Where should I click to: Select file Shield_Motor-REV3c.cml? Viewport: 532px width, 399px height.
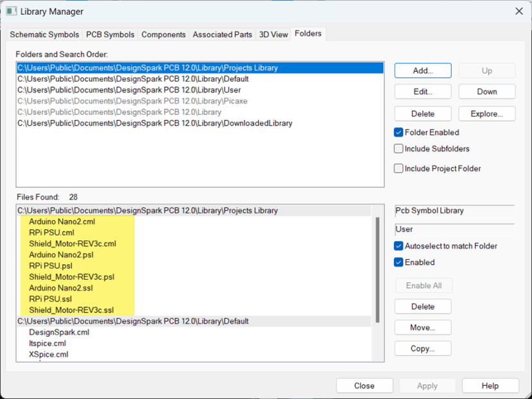[73, 244]
